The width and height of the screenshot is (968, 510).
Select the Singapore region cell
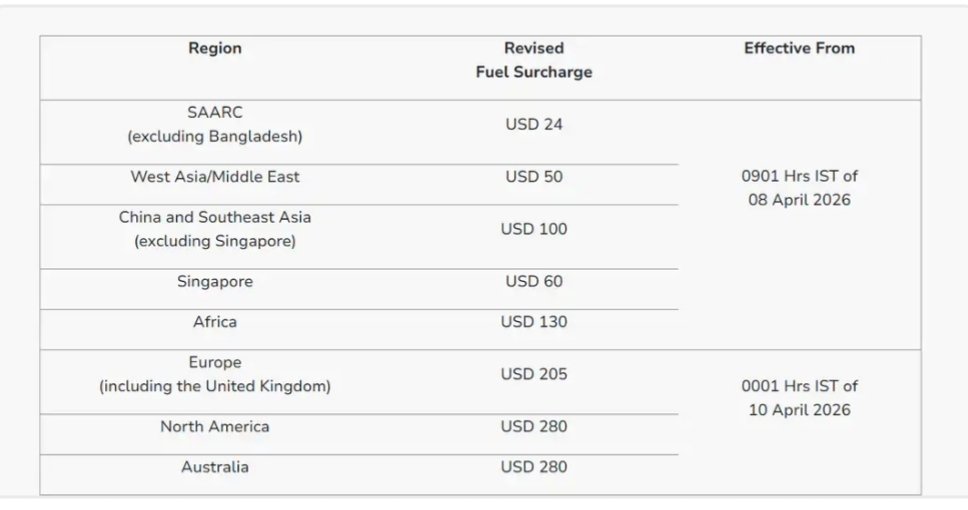click(215, 282)
